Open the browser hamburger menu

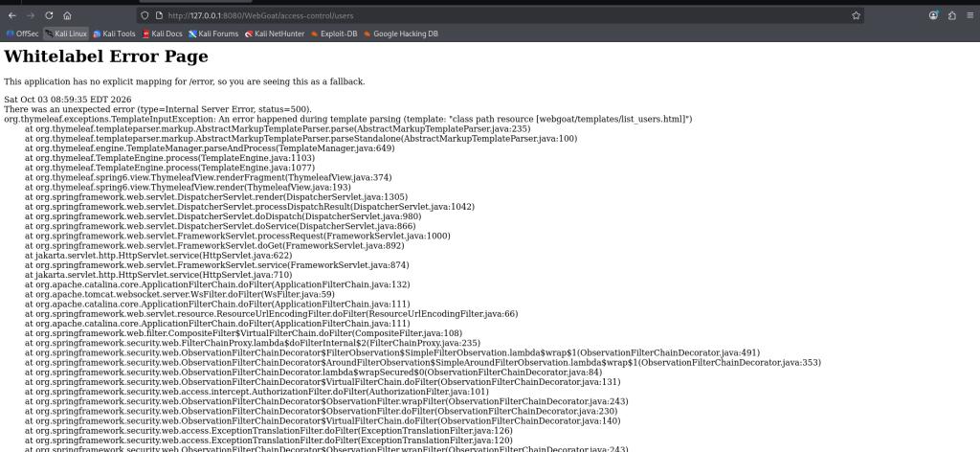[x=970, y=15]
